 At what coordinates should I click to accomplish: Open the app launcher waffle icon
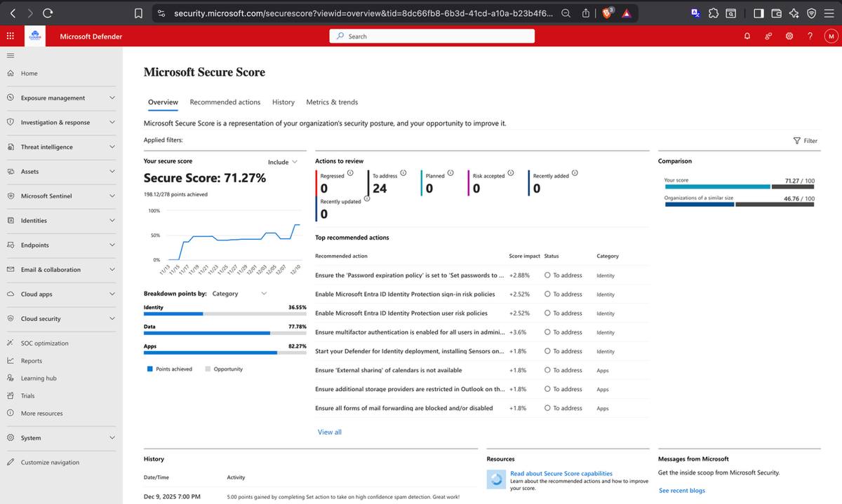tap(10, 36)
